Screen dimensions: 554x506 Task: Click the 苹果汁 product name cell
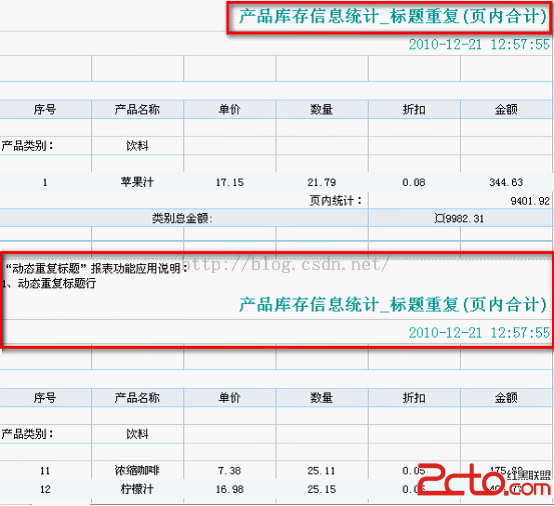(137, 182)
